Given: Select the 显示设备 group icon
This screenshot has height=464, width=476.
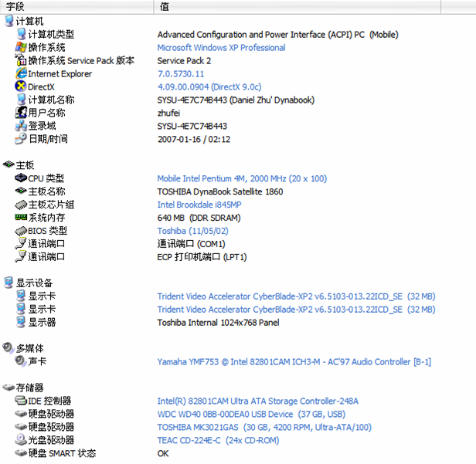Looking at the screenshot, I should (8, 283).
